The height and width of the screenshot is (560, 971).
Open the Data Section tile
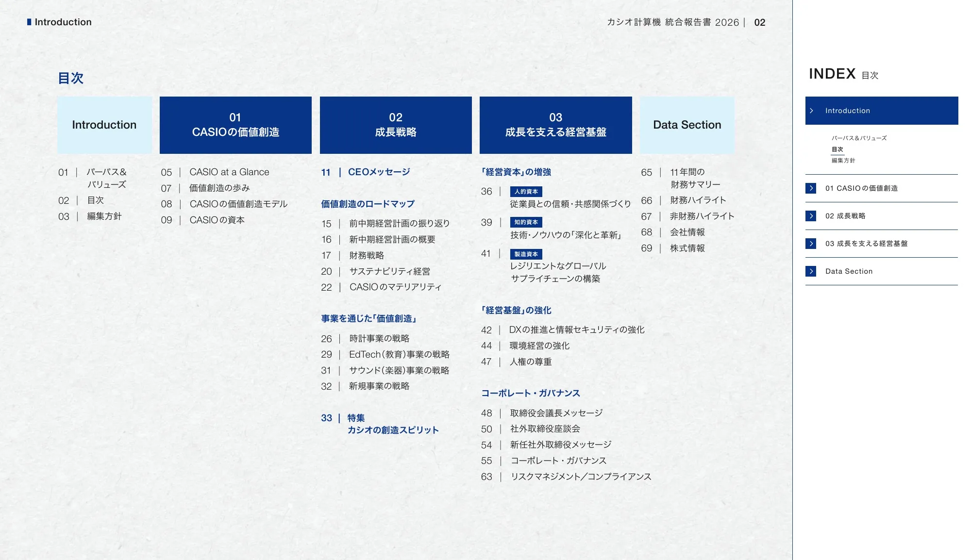(x=687, y=125)
